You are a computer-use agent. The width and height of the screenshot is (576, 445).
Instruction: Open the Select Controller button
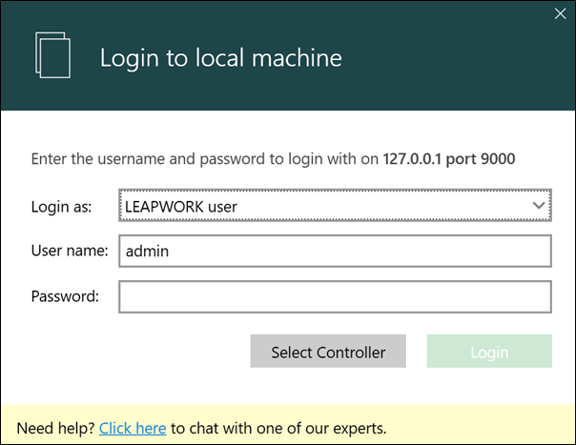point(328,351)
